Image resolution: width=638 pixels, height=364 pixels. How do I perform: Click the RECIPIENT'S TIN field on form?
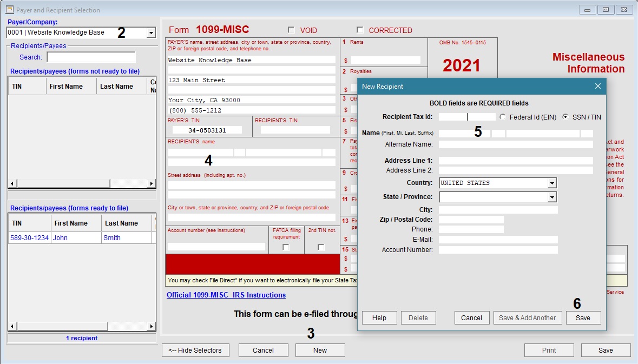pos(295,130)
